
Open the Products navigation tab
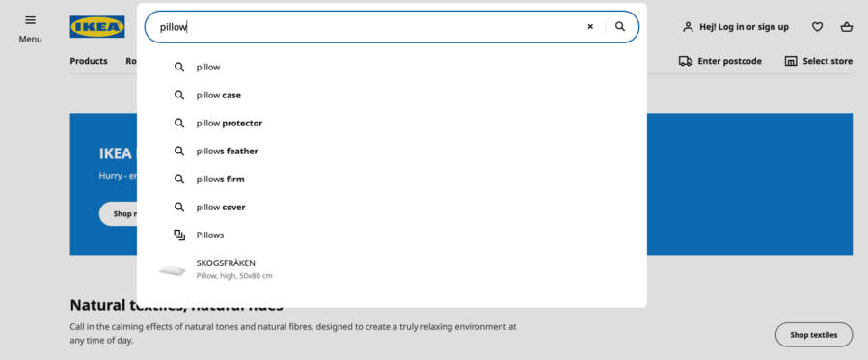[89, 61]
